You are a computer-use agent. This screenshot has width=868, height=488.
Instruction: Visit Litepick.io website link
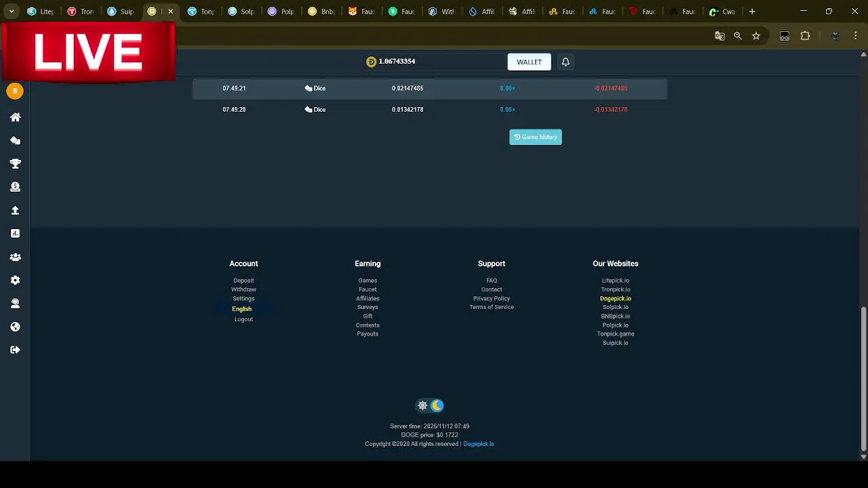point(616,281)
